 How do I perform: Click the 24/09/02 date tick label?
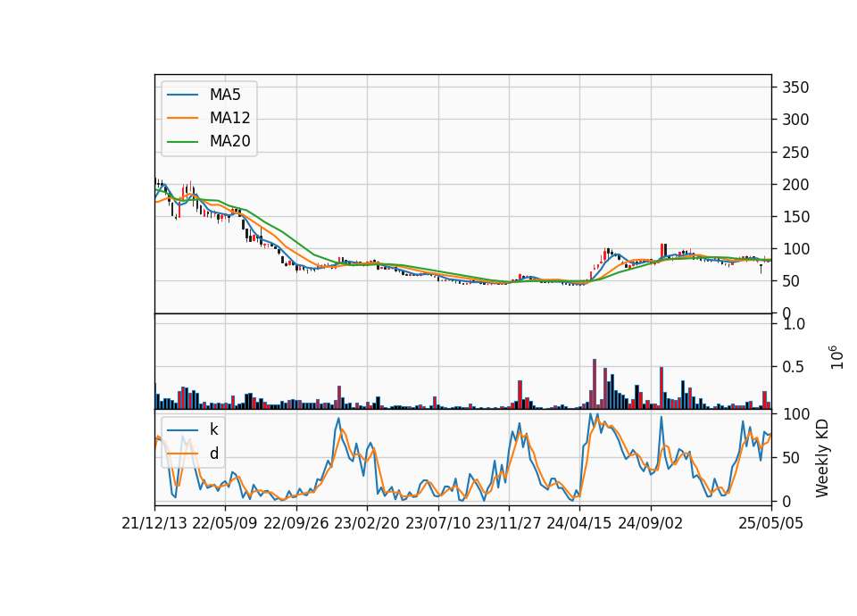(651, 523)
